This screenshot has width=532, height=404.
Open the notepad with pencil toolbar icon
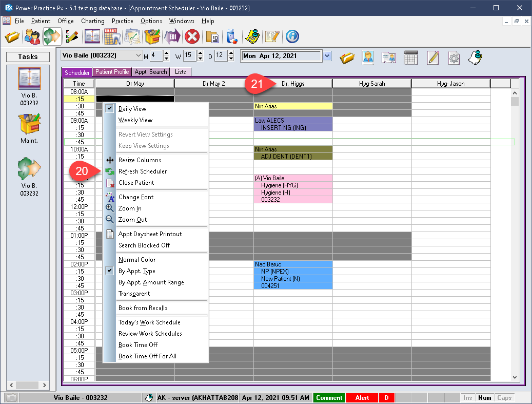tap(272, 36)
